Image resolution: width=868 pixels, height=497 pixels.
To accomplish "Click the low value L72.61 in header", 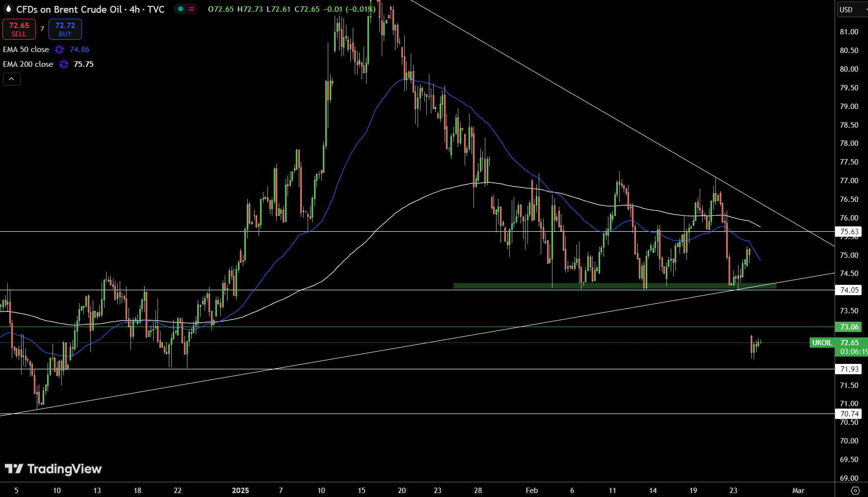I will point(278,9).
